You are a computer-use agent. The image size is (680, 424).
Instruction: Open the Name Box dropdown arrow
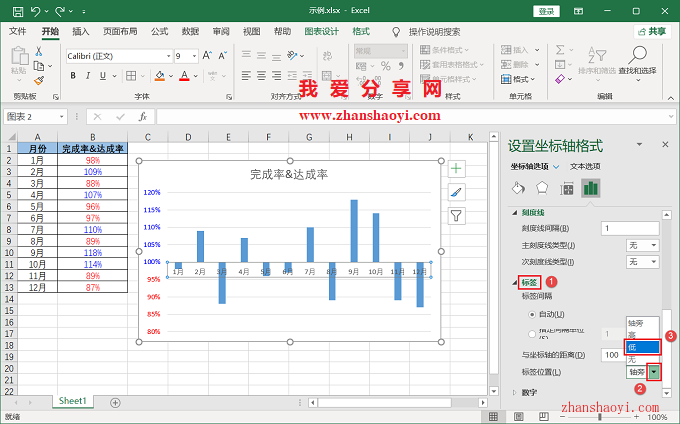point(62,117)
